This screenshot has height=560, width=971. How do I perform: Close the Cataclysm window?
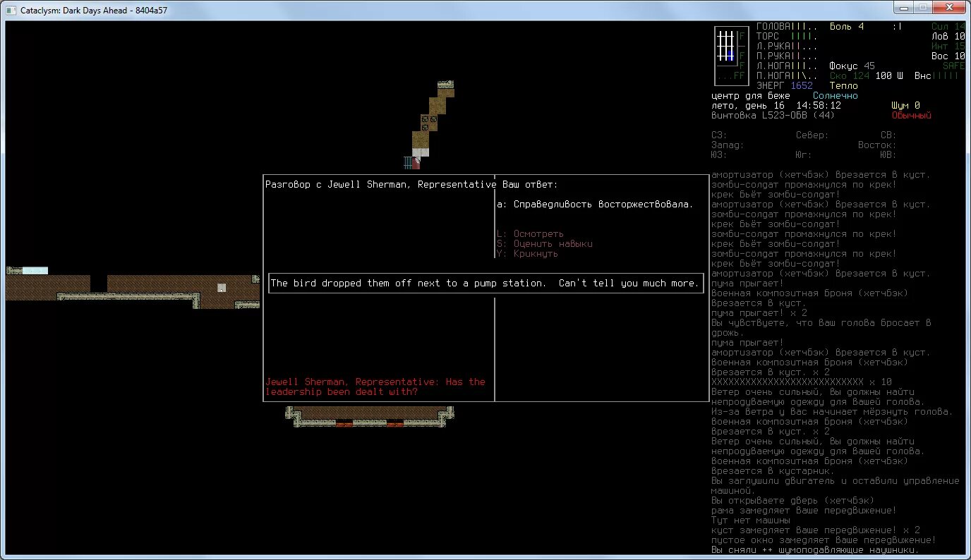[948, 7]
